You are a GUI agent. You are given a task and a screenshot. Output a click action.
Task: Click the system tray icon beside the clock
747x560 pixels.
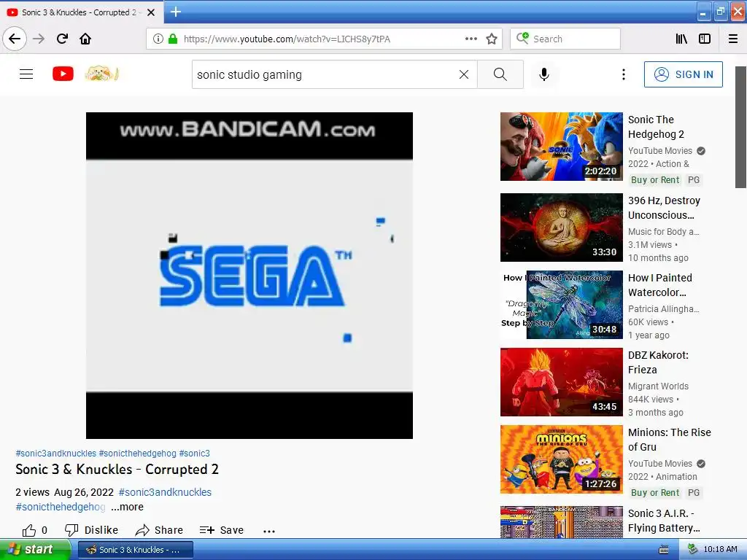pyautogui.click(x=692, y=549)
